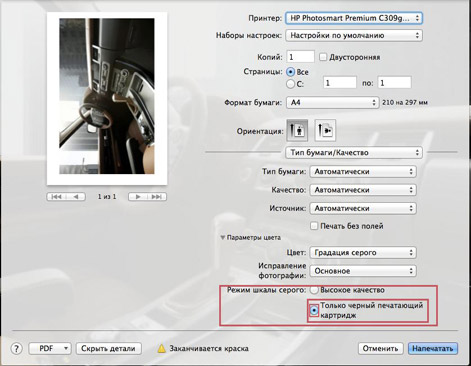Open Источник Автоматически dropdown
This screenshot has width=471, height=366.
pos(363,208)
